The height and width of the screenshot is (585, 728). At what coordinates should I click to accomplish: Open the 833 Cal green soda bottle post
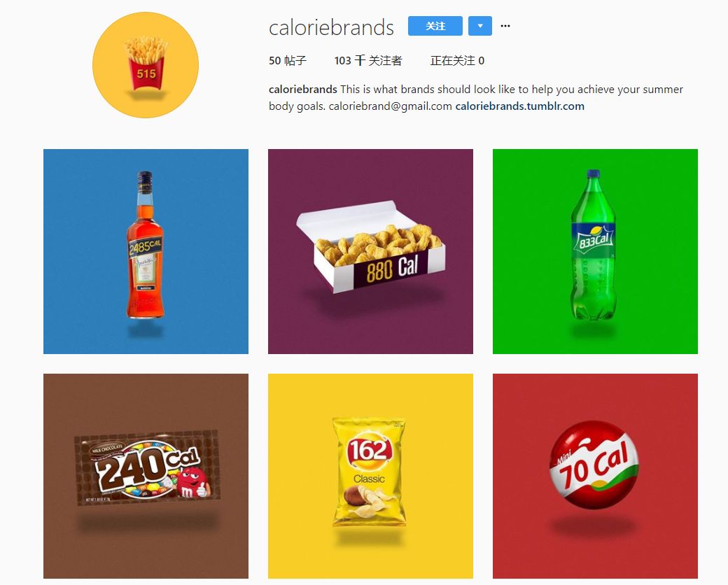595,251
